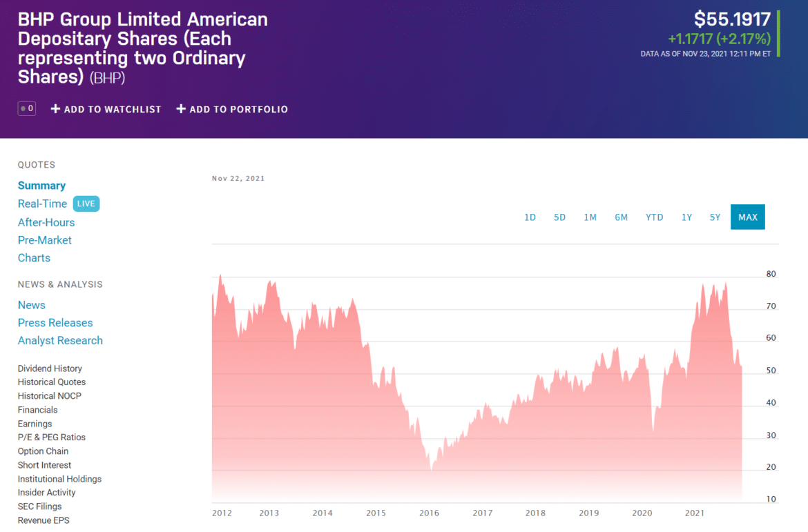The width and height of the screenshot is (808, 532).
Task: Open Analyst Research for BHP
Action: [x=60, y=340]
